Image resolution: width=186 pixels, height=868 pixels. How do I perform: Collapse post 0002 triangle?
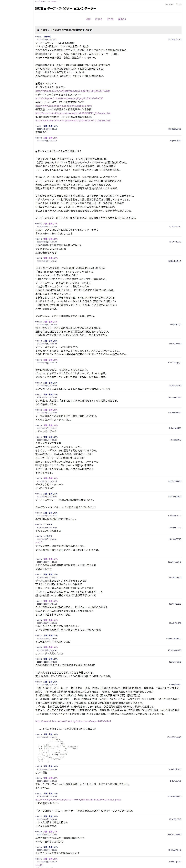pyautogui.click(x=36, y=126)
